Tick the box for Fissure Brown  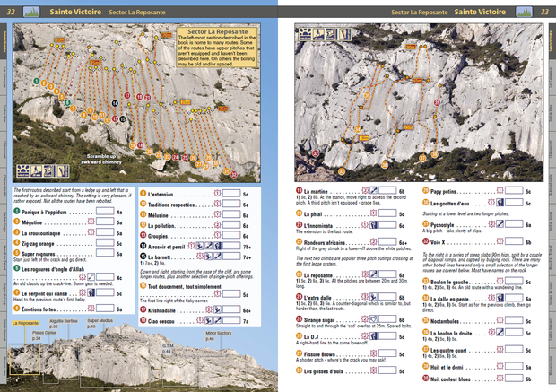[387, 353]
